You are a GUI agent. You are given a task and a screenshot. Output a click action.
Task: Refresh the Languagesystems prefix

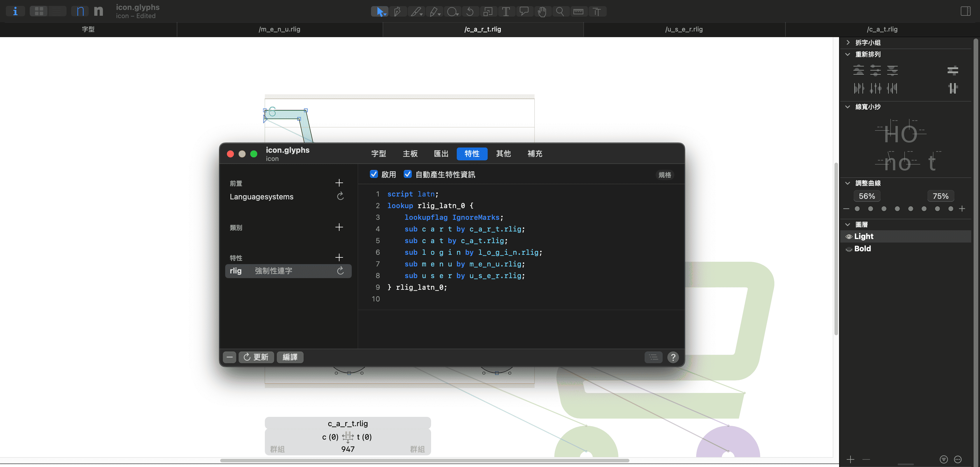pyautogui.click(x=340, y=196)
